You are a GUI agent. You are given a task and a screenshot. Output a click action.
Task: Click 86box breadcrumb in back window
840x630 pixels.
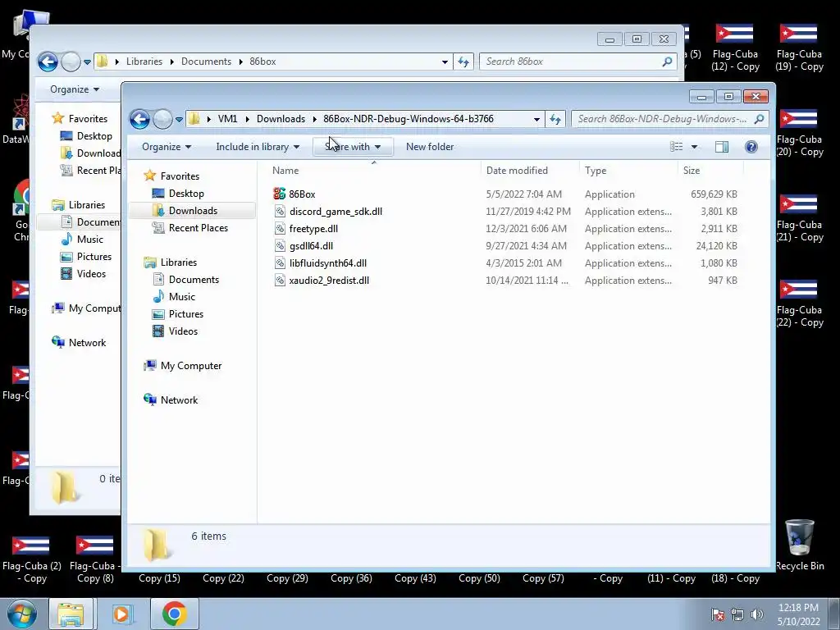[x=262, y=62]
